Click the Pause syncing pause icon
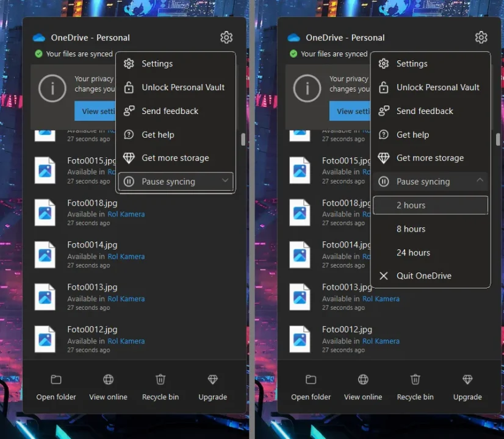Screen dimensions: 504x439 pyautogui.click(x=129, y=181)
